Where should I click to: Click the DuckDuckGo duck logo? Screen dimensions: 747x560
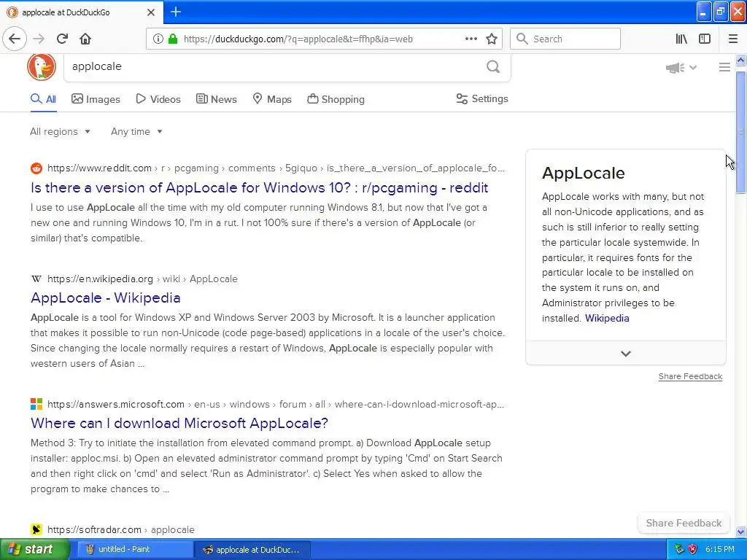point(42,66)
